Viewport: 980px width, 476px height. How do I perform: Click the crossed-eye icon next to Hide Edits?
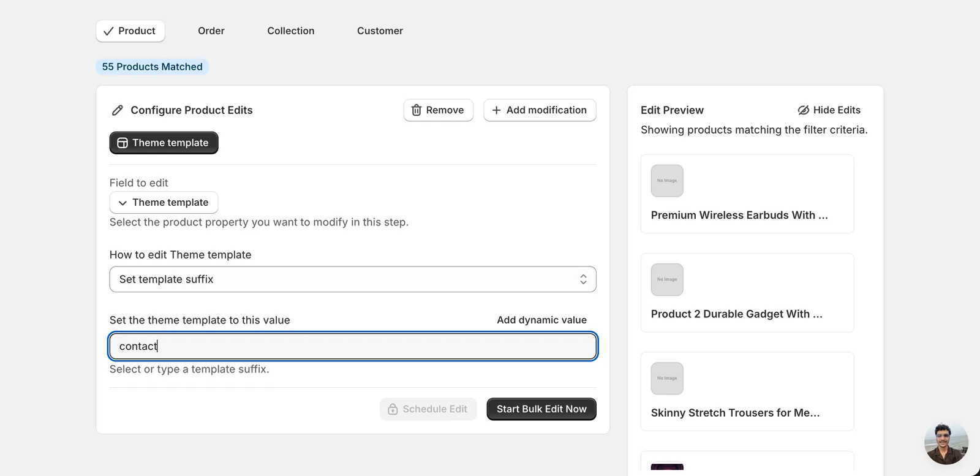(x=804, y=110)
